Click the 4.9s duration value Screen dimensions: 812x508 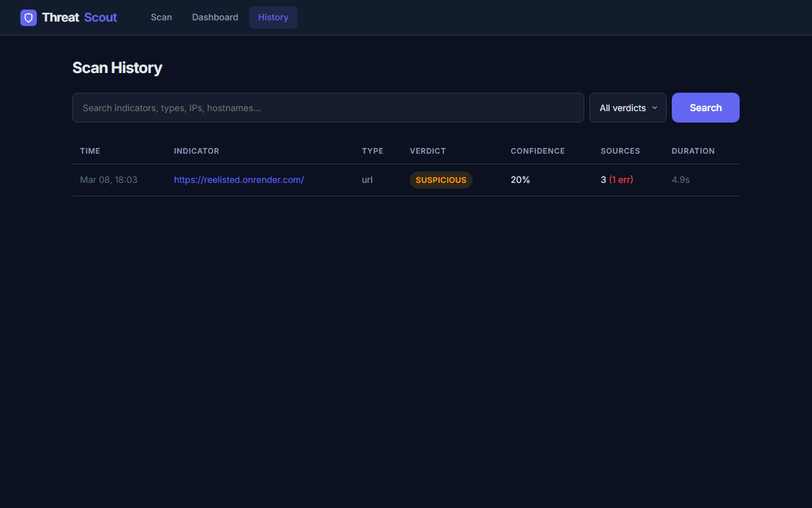(x=681, y=180)
